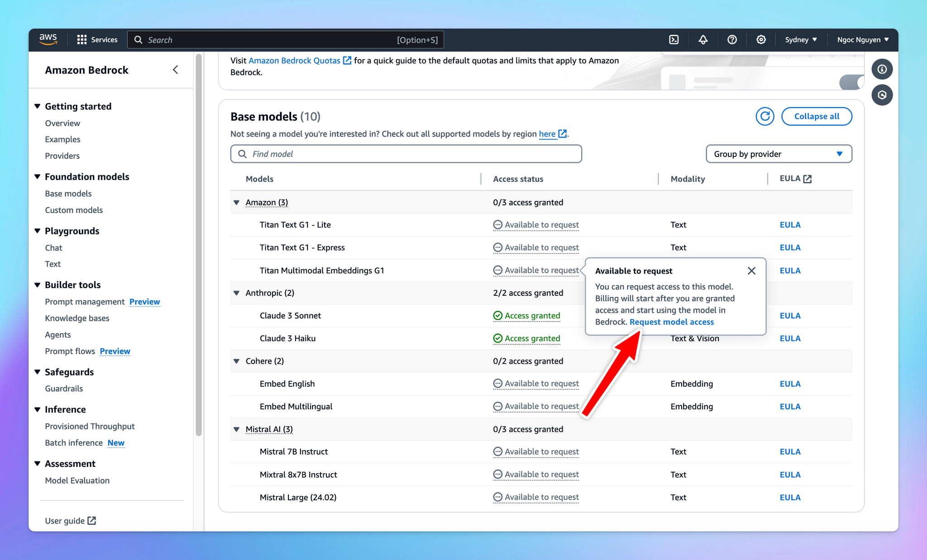Image resolution: width=927 pixels, height=560 pixels.
Task: Toggle the switch in the quotas banner
Action: 851,82
